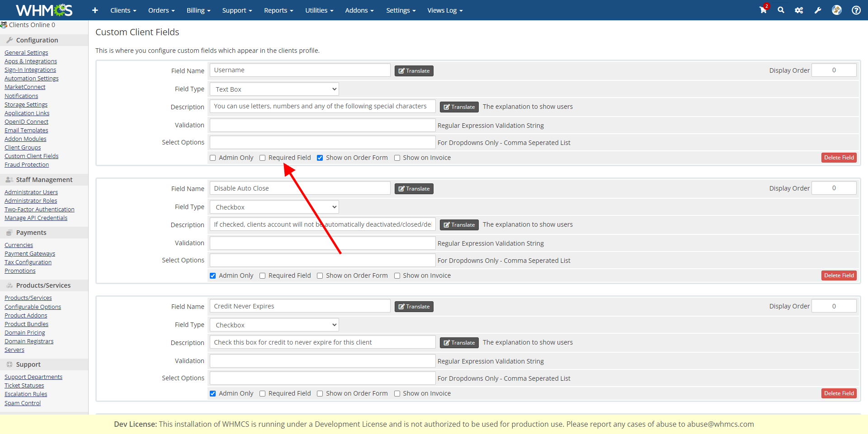Expand Field Type dropdown for Disable Auto Close
Screen dimensions: 868x434
[x=274, y=207]
